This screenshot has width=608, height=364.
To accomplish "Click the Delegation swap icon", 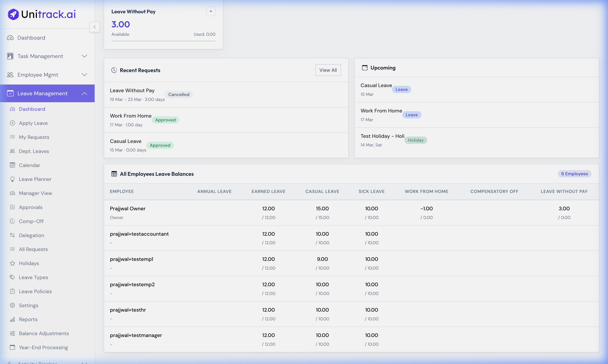I will pyautogui.click(x=13, y=235).
